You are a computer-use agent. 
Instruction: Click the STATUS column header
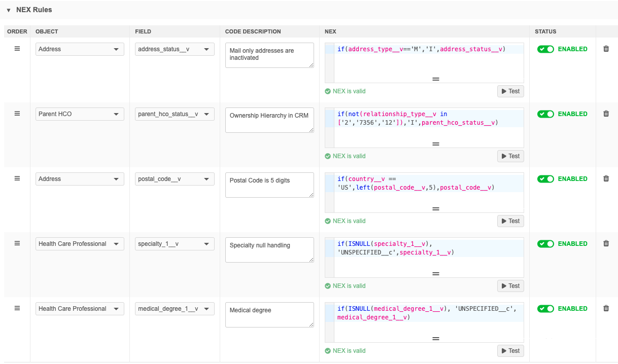point(545,31)
